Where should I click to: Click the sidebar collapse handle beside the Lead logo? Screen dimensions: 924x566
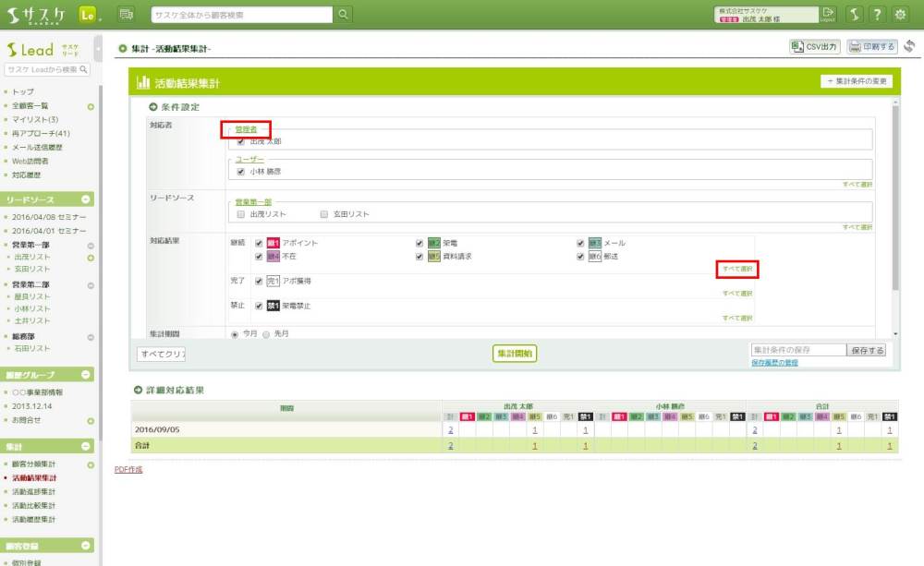click(x=98, y=50)
